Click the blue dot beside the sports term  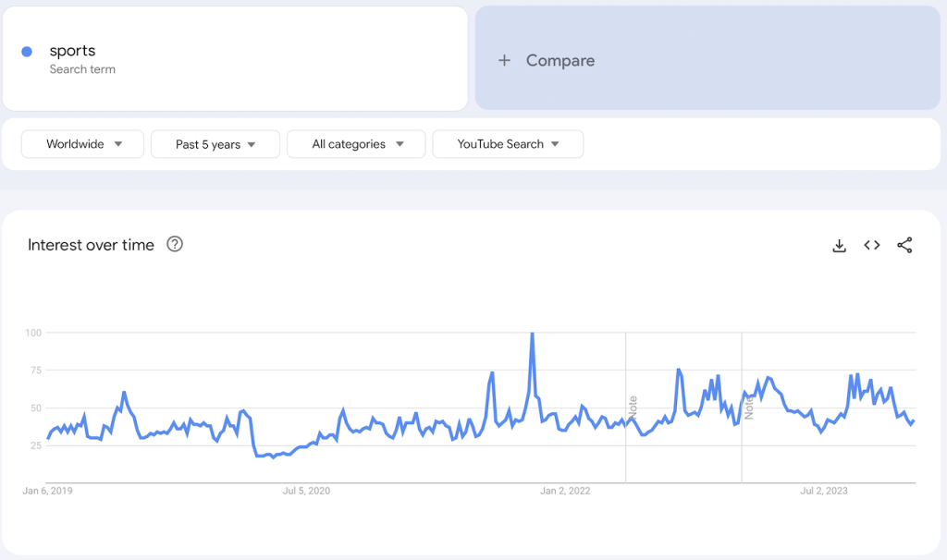pyautogui.click(x=28, y=51)
